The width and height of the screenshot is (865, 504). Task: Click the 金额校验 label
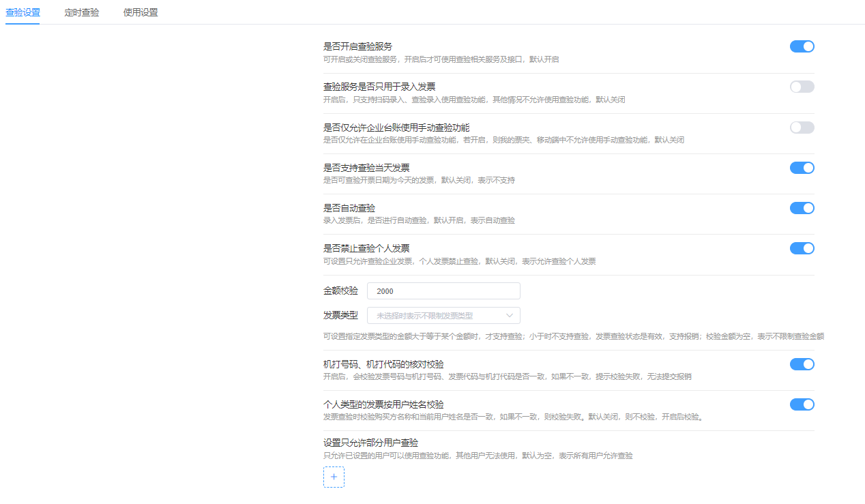tap(340, 291)
